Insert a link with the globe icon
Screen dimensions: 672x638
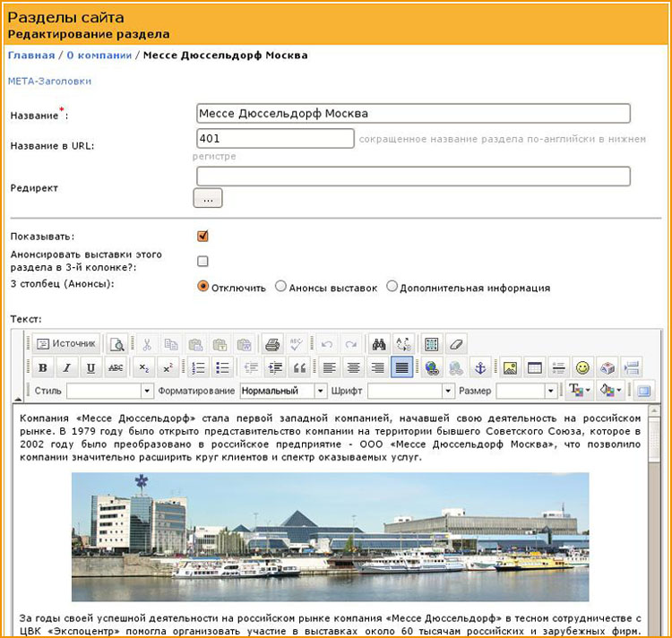click(x=432, y=367)
